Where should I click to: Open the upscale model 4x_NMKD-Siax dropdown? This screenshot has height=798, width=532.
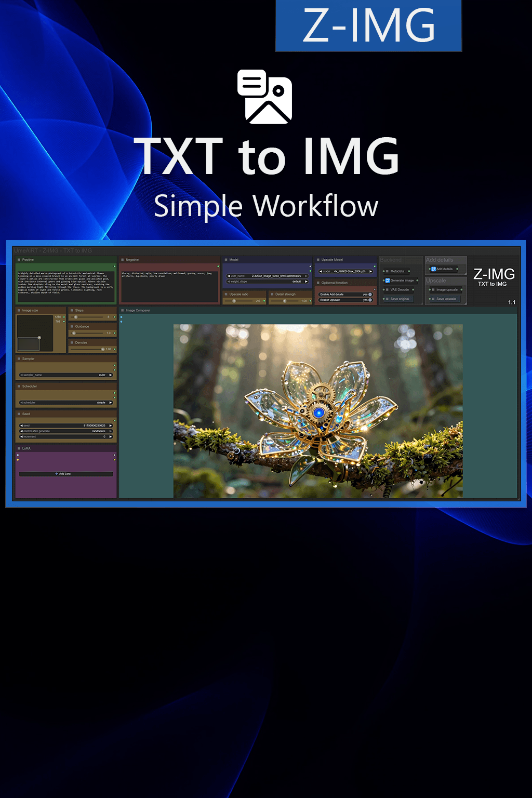346,271
